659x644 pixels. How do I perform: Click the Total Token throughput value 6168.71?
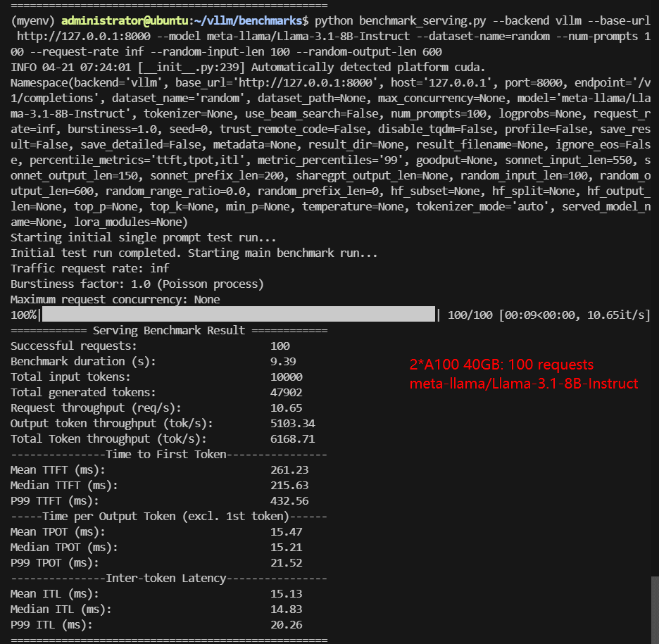tap(292, 438)
